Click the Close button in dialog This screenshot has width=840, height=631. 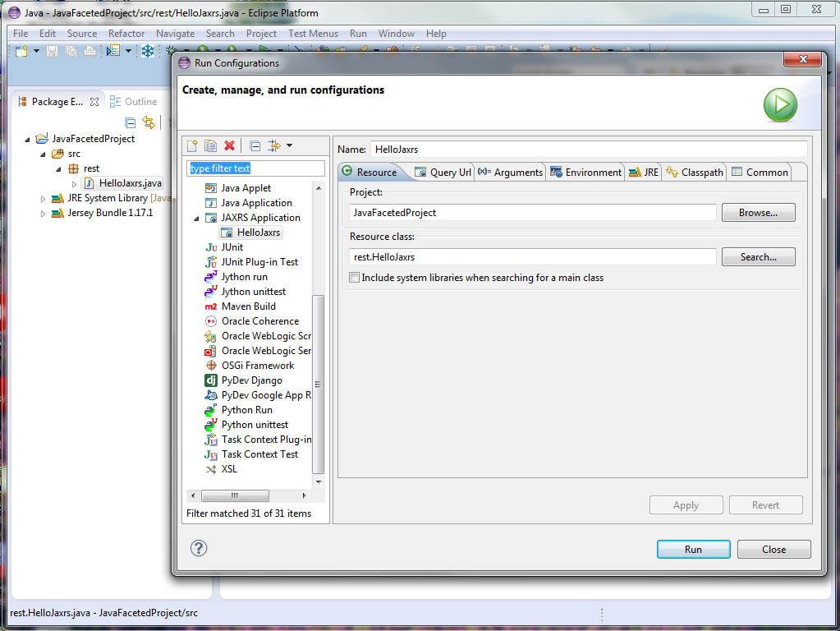point(773,549)
